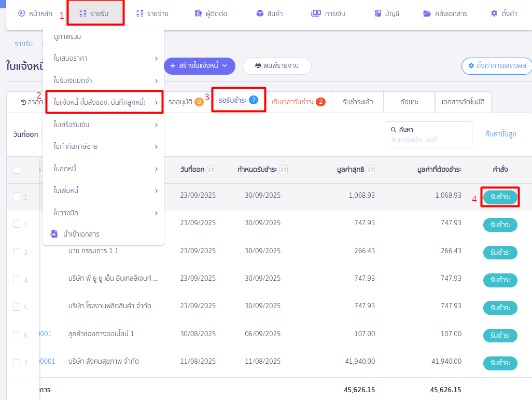
Task: Open the create invoice dropdown button
Action: pos(200,66)
